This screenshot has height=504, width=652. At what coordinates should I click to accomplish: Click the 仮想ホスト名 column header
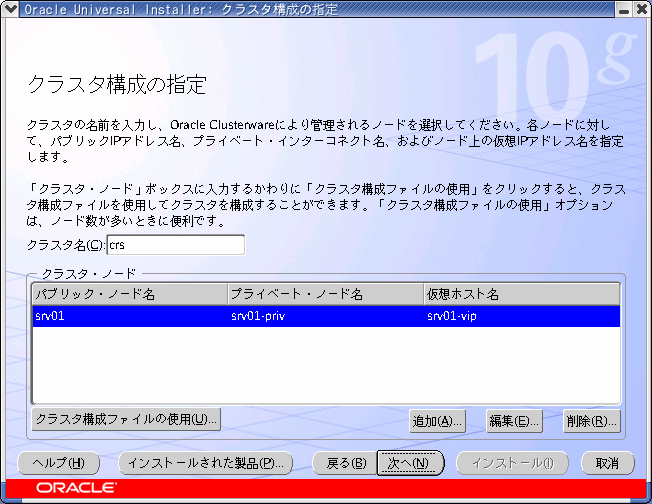(522, 294)
